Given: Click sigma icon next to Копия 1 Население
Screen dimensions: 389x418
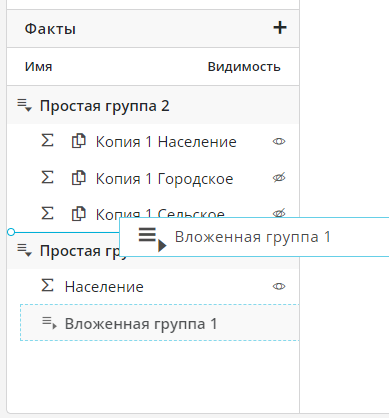Looking at the screenshot, I should pos(47,140).
